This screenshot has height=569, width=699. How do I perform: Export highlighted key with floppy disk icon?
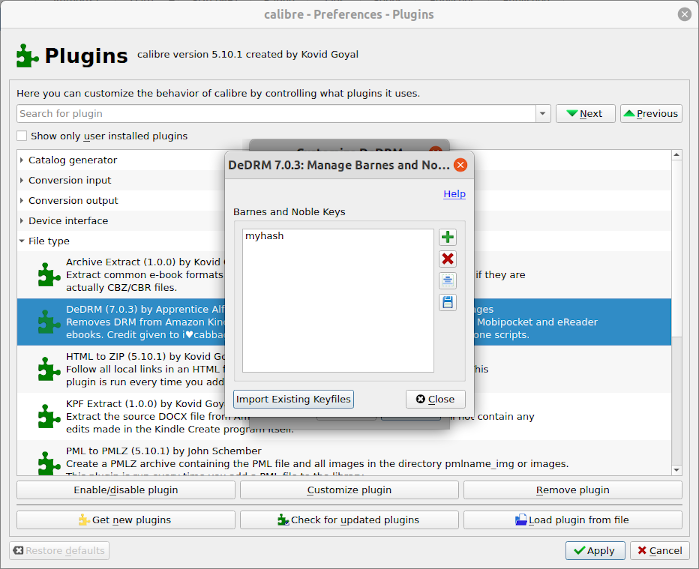448,302
